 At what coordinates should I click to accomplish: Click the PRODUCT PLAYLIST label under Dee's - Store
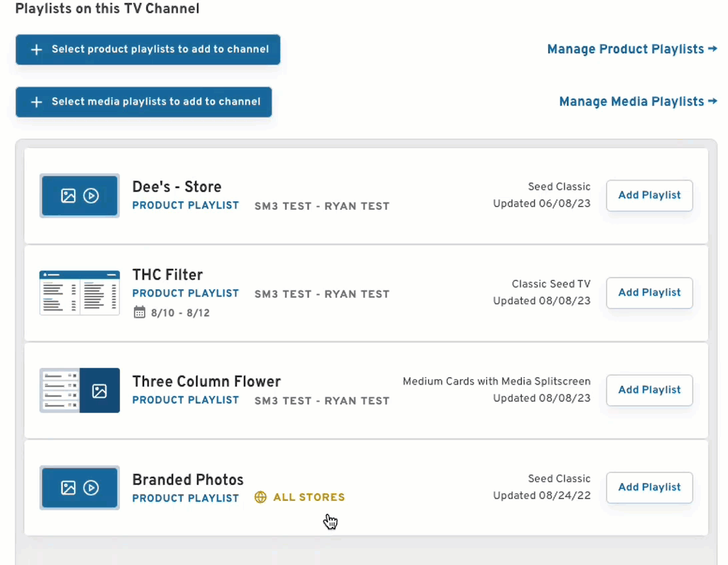[x=185, y=206]
